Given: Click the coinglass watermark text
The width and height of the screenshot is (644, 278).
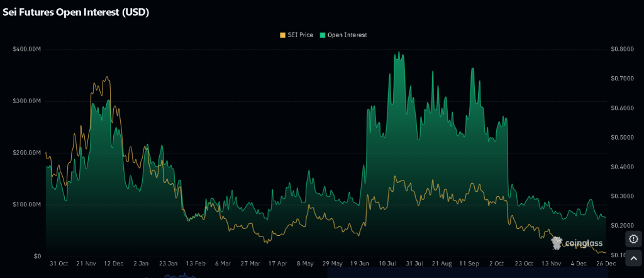Looking at the screenshot, I should 584,243.
